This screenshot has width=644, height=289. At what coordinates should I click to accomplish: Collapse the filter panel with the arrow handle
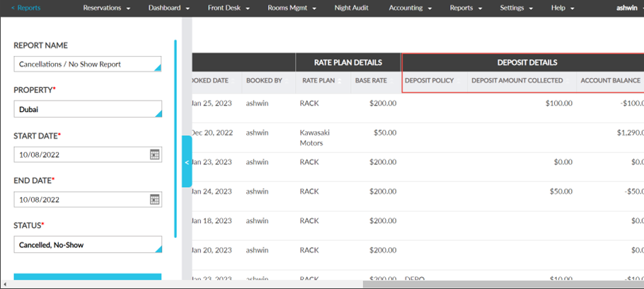(x=187, y=162)
